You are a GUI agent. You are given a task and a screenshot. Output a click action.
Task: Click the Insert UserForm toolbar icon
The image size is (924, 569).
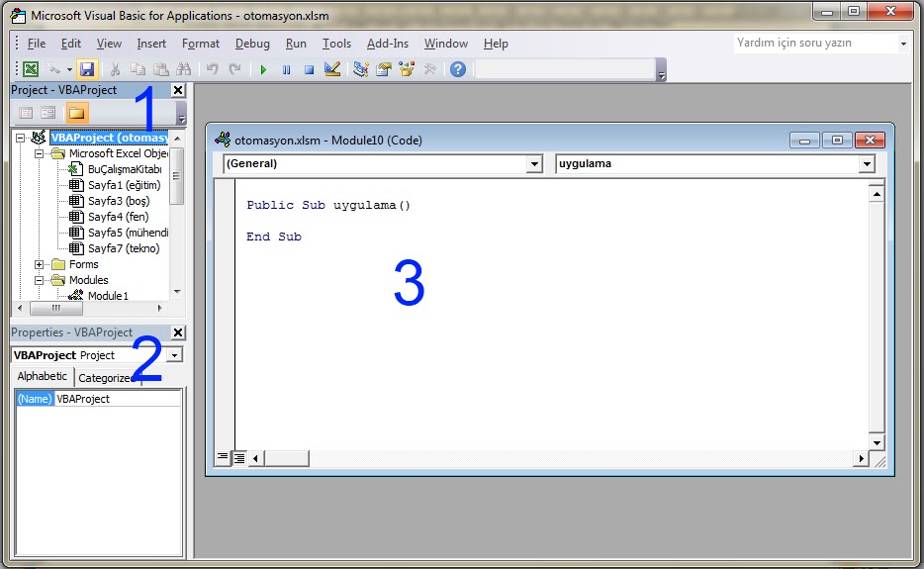coord(54,69)
